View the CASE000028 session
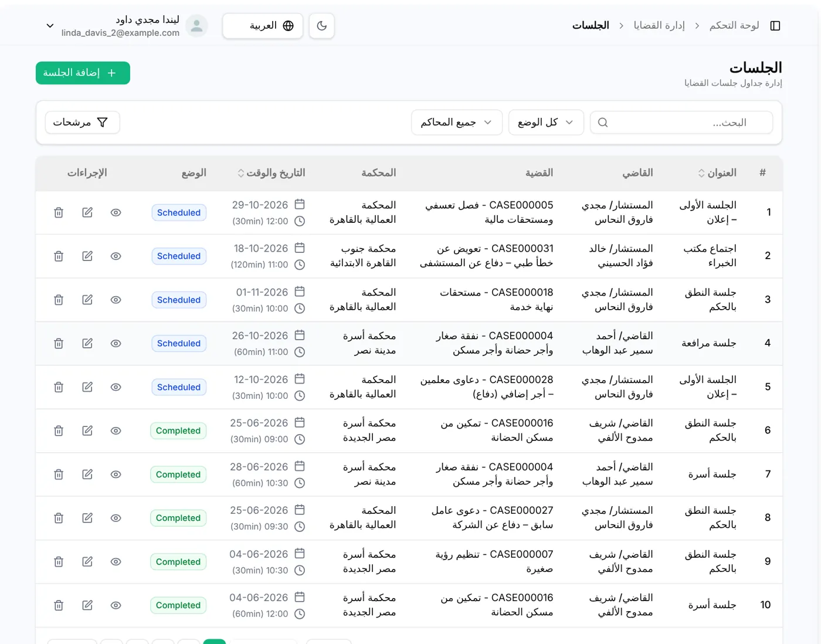Viewport: 821px width, 644px height. click(116, 387)
